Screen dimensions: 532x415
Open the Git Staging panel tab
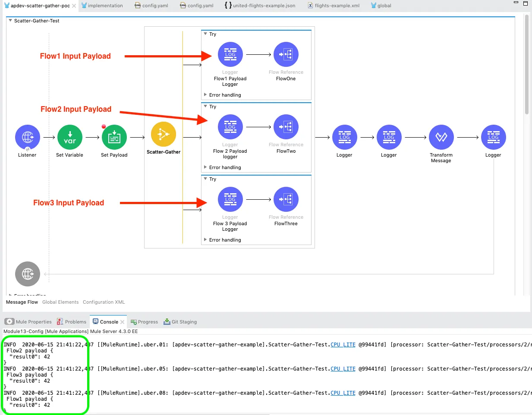coord(180,322)
